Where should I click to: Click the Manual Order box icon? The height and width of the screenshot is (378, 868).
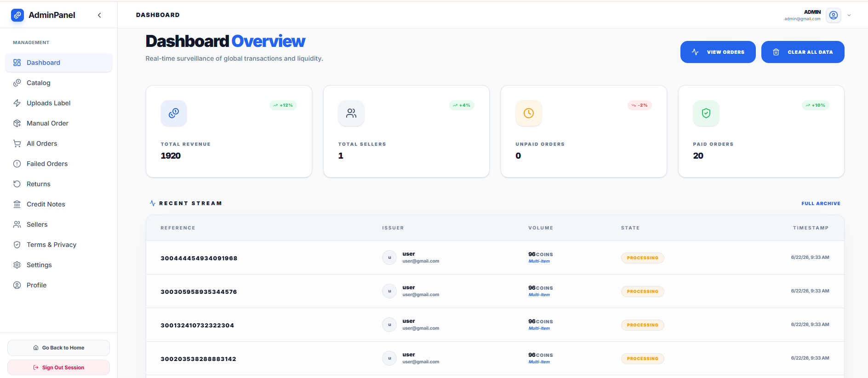[17, 123]
